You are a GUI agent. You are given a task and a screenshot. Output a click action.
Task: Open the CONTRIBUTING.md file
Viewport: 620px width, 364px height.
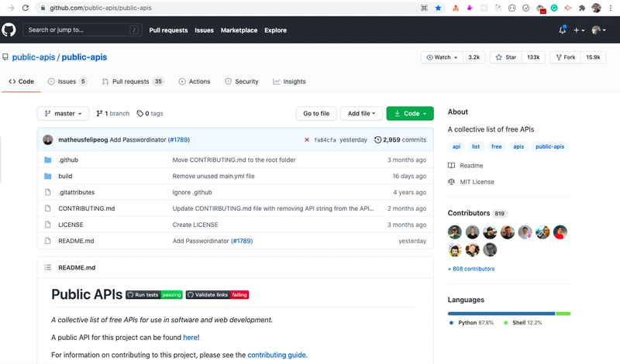point(87,208)
